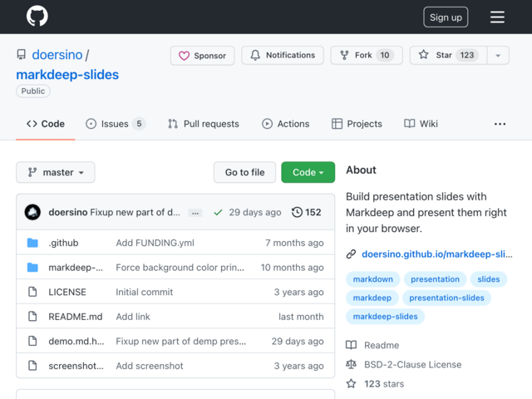Select the slides topic tag
This screenshot has width=532, height=399.
(489, 279)
